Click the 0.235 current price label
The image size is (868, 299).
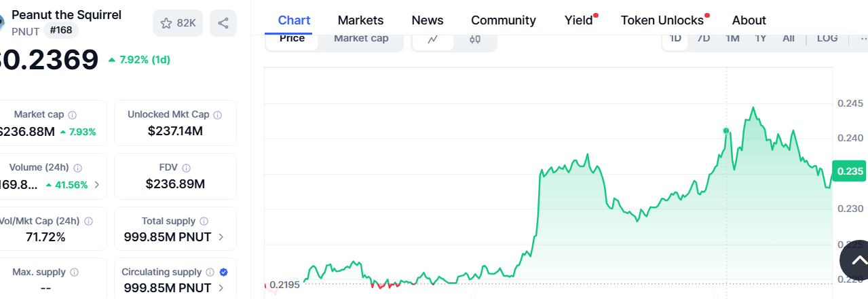pos(850,171)
